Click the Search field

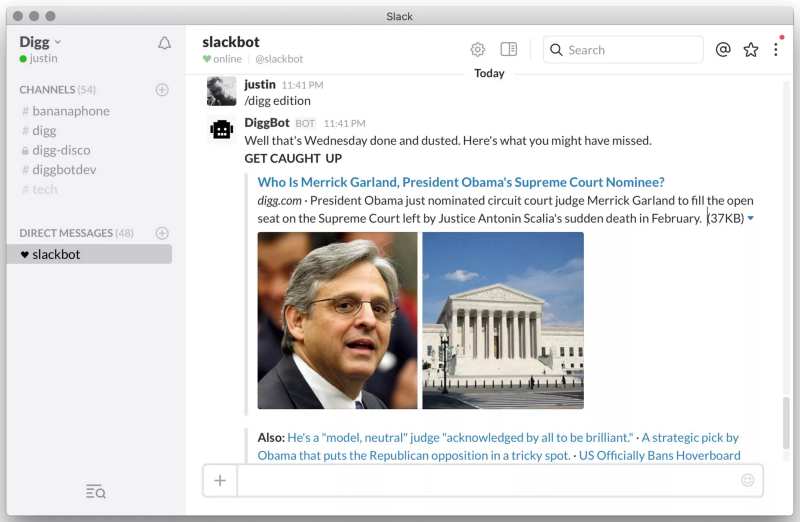coord(623,49)
